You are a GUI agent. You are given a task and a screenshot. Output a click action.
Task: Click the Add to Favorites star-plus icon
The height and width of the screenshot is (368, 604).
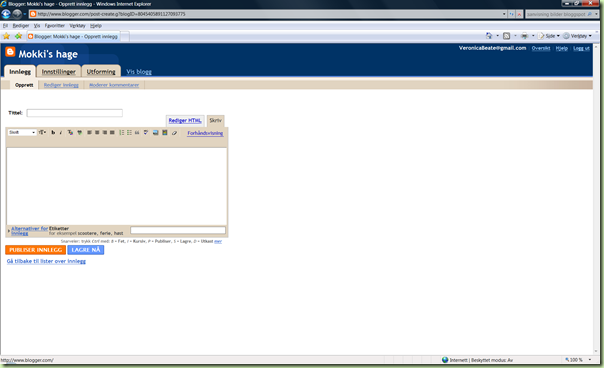click(x=18, y=36)
